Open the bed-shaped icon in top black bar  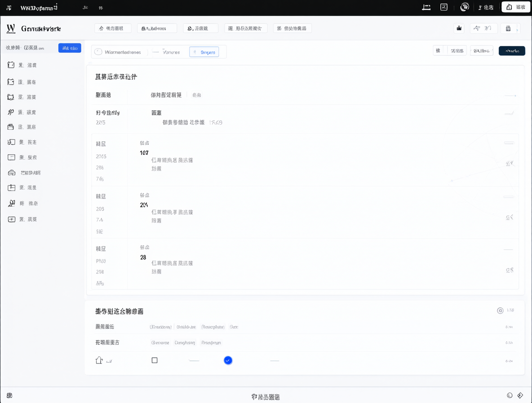(426, 7)
